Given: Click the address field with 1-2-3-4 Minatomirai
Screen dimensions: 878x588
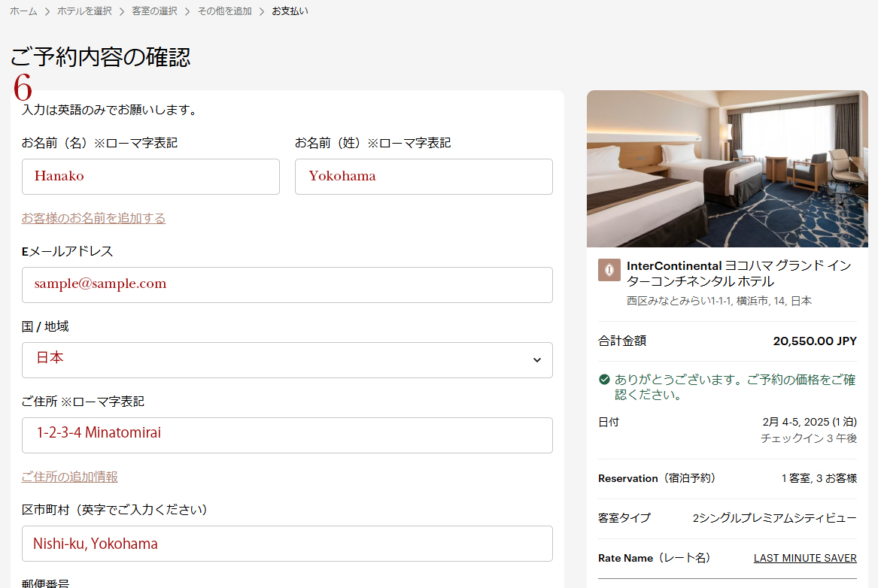Looking at the screenshot, I should (x=287, y=435).
